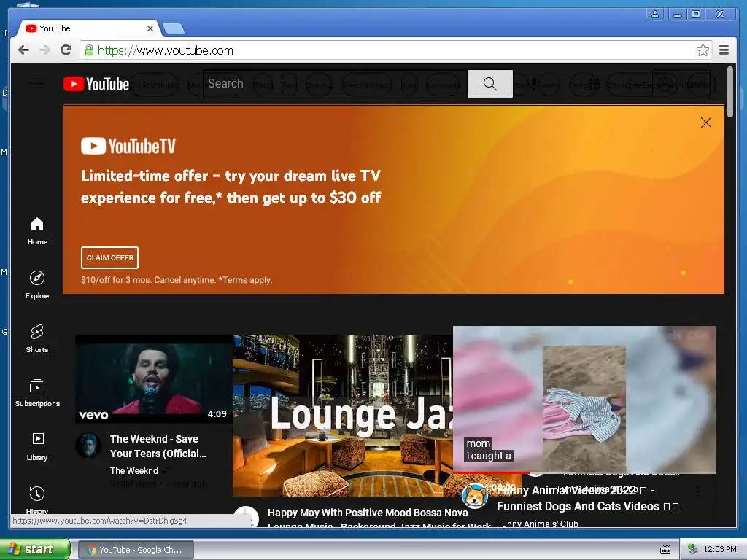Click 'The Weeknd' channel name link
Screen dimensions: 747x560
click(134, 470)
